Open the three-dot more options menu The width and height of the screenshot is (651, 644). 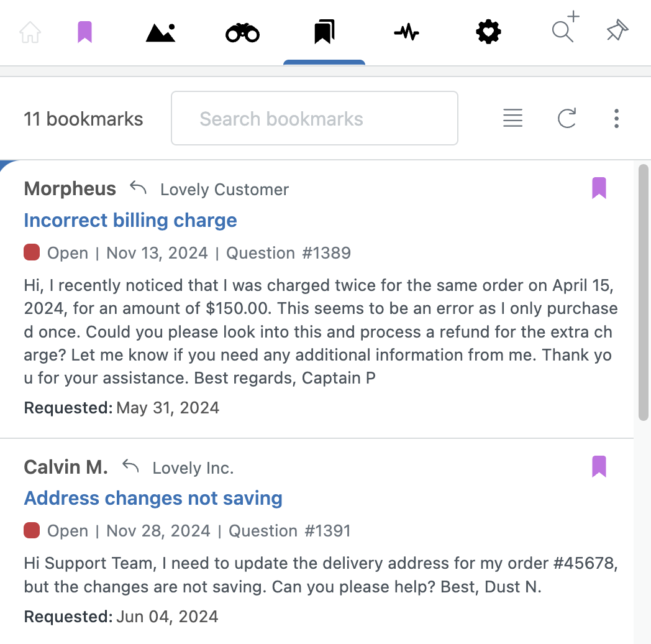pyautogui.click(x=617, y=118)
